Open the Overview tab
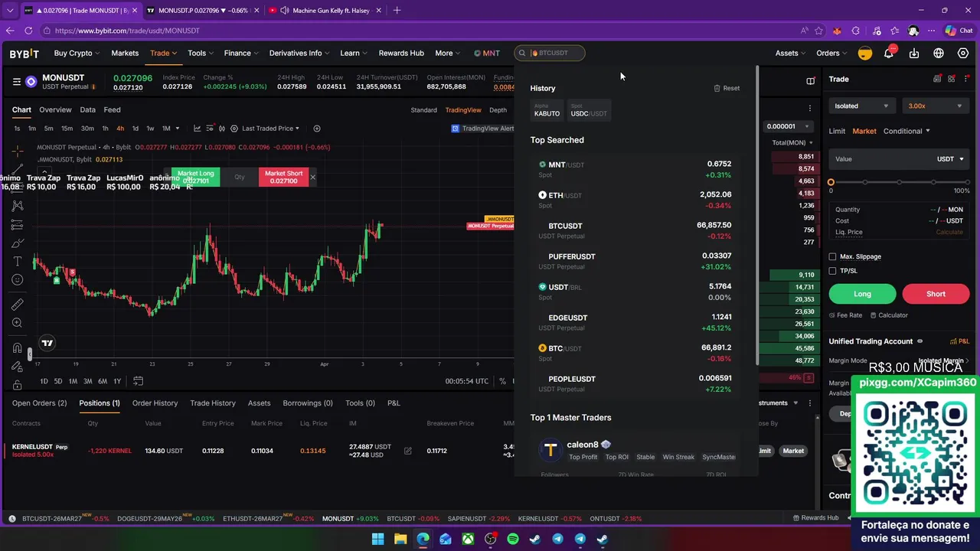Screen dimensions: 980x551 tap(55, 110)
